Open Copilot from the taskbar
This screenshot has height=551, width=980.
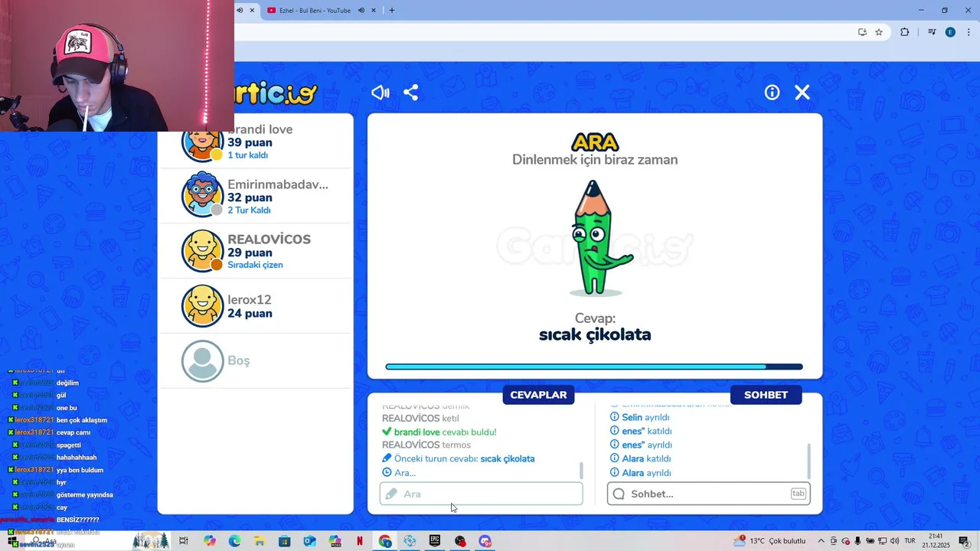(x=210, y=541)
